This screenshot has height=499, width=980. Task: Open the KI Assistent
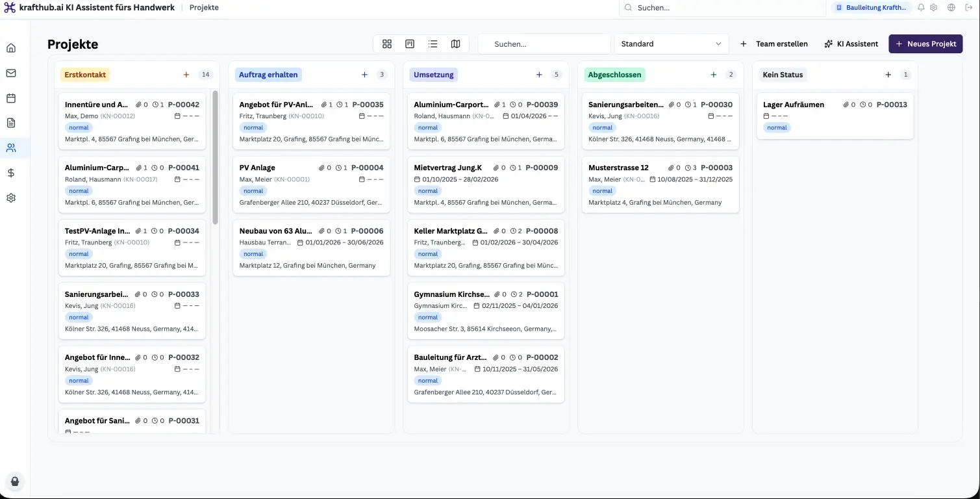(851, 44)
